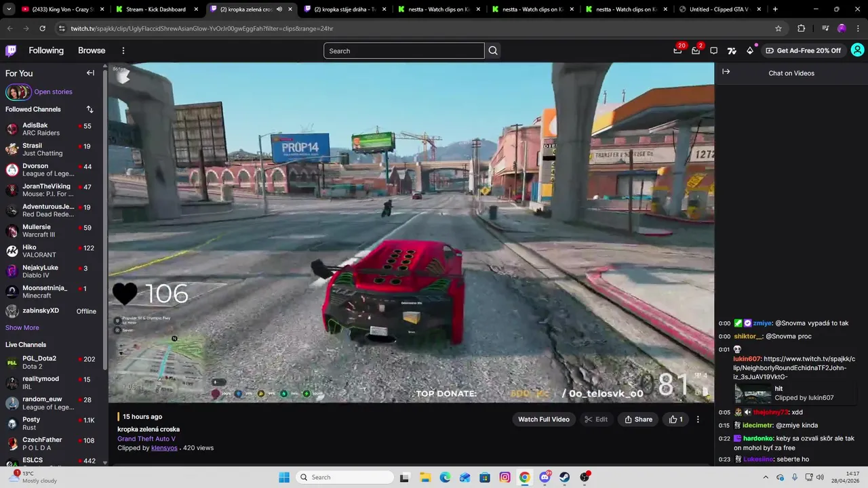Click Get Ad-Free 20% Off button
Image resolution: width=868 pixels, height=488 pixels.
[x=803, y=51]
